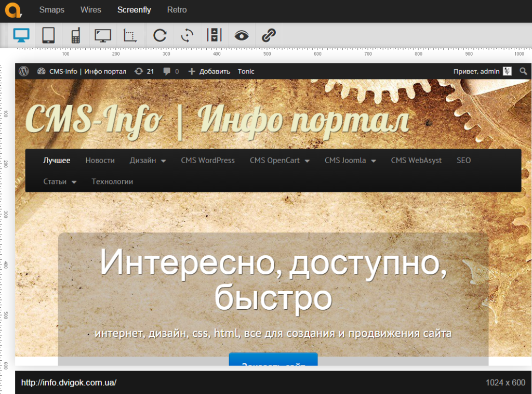Select the tablet device icon
The image size is (532, 394).
click(48, 35)
